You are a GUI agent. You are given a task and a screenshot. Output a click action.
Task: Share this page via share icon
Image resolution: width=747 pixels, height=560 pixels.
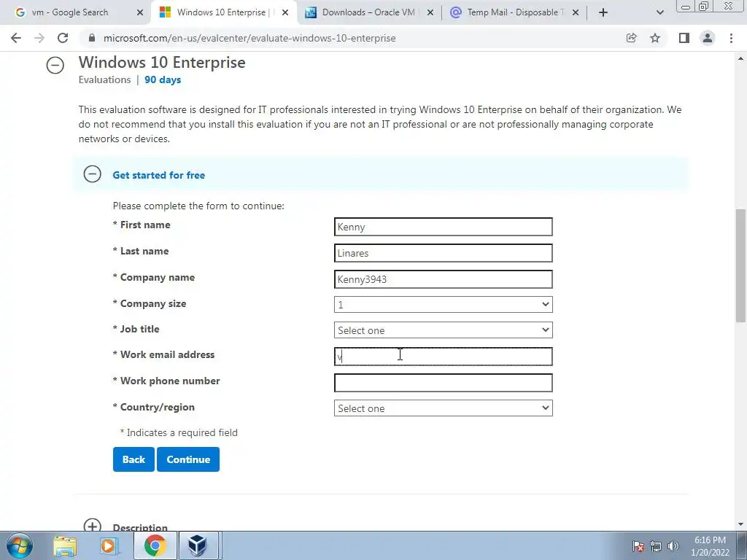pyautogui.click(x=631, y=38)
